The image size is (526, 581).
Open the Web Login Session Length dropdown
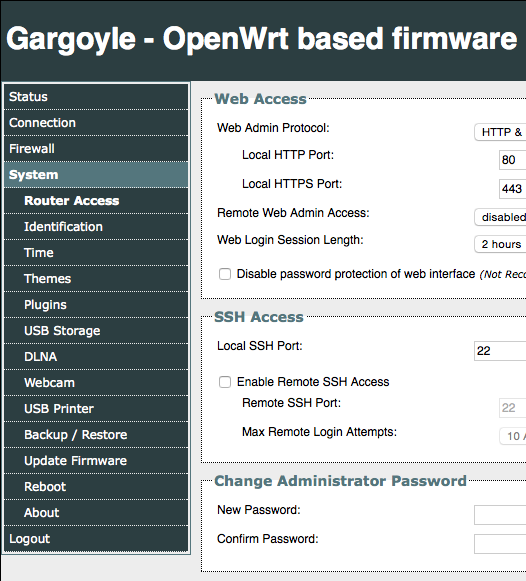(x=500, y=244)
